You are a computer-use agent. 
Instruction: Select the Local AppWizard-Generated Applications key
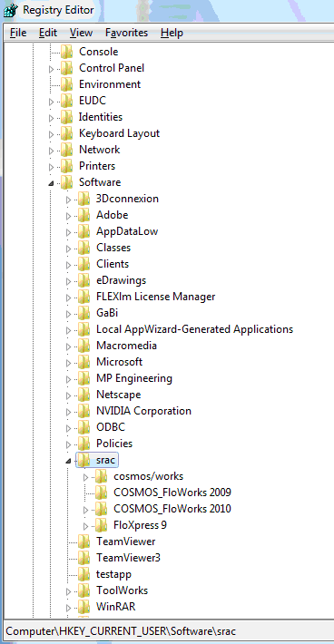point(195,329)
